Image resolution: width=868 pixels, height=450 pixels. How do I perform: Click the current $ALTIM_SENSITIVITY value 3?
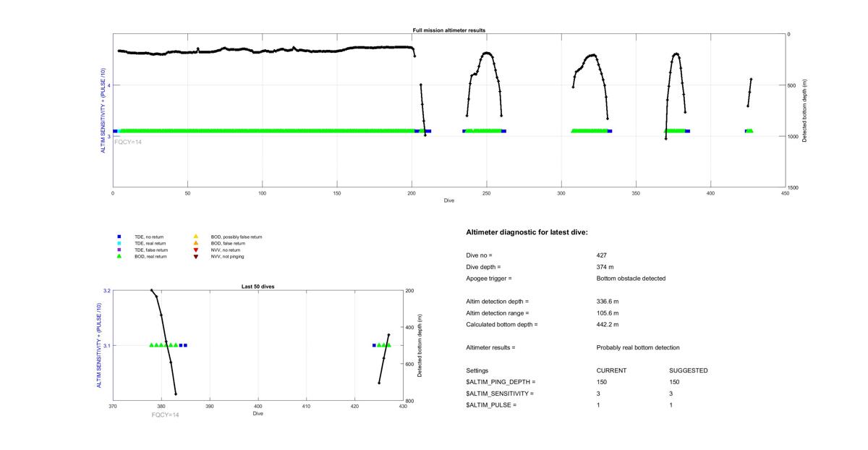click(599, 394)
